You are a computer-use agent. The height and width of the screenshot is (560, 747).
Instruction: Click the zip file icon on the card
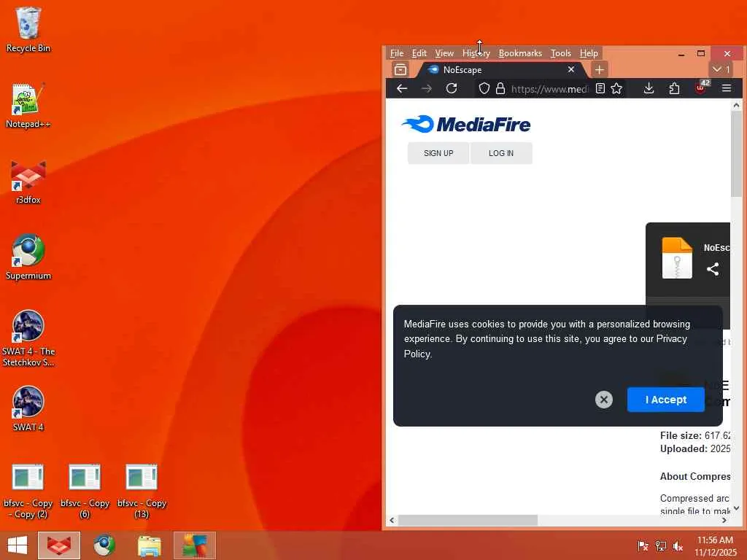(x=677, y=257)
